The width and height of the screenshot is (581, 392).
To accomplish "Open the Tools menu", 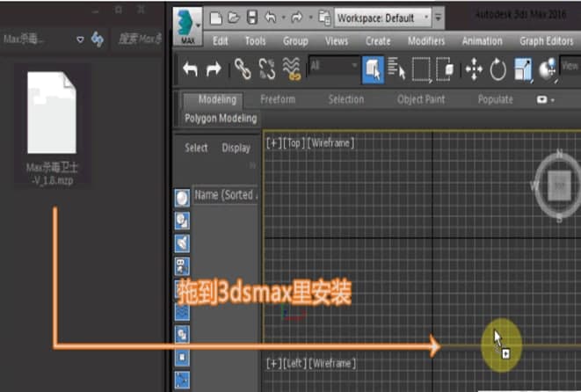I will tap(255, 40).
